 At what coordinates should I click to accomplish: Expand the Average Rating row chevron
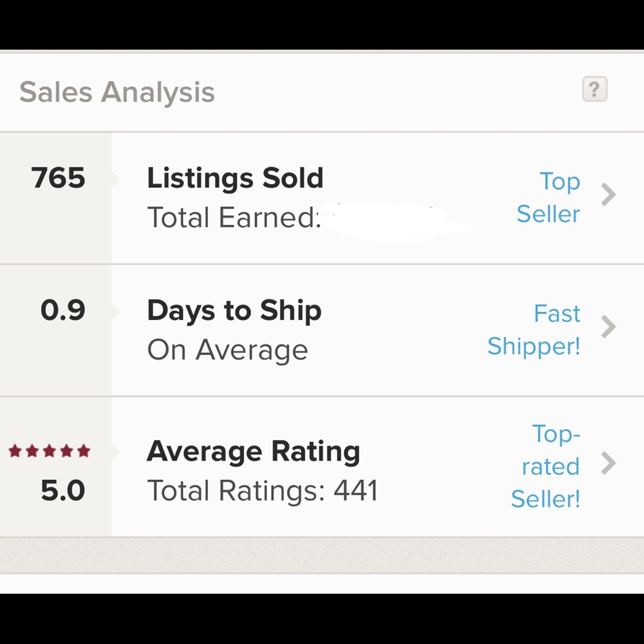(x=608, y=463)
